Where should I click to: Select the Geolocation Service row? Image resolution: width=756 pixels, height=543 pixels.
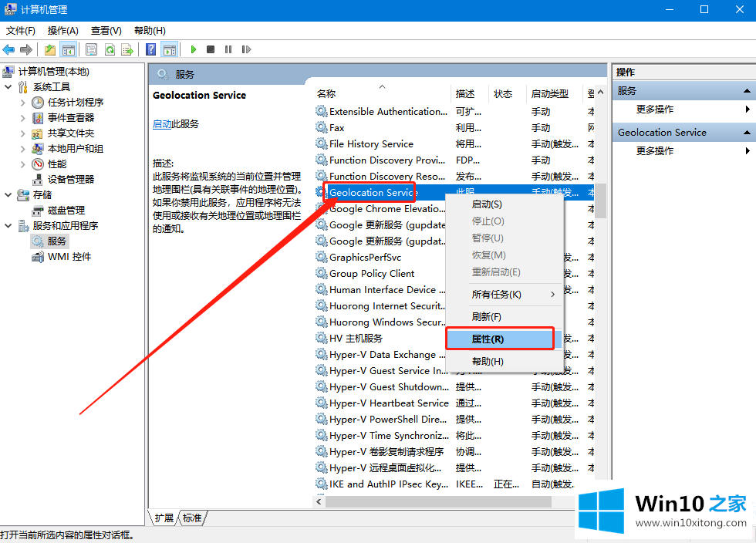tap(454, 192)
